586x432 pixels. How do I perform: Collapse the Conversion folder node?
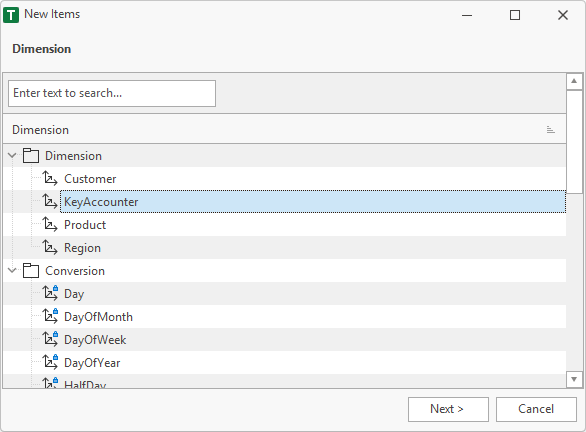click(12, 270)
